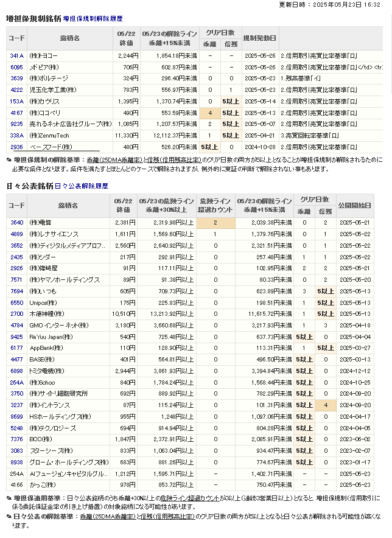
Task: Open stock code 7376 link
Action: [16, 439]
